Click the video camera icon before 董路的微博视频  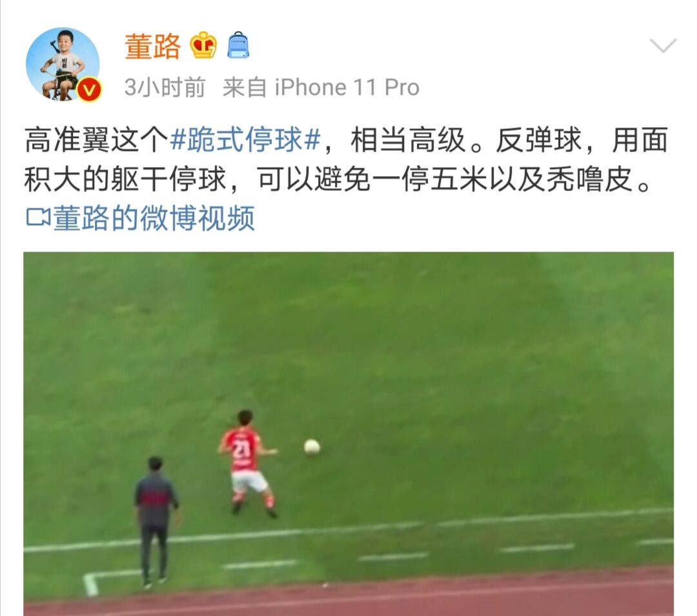coord(38,217)
